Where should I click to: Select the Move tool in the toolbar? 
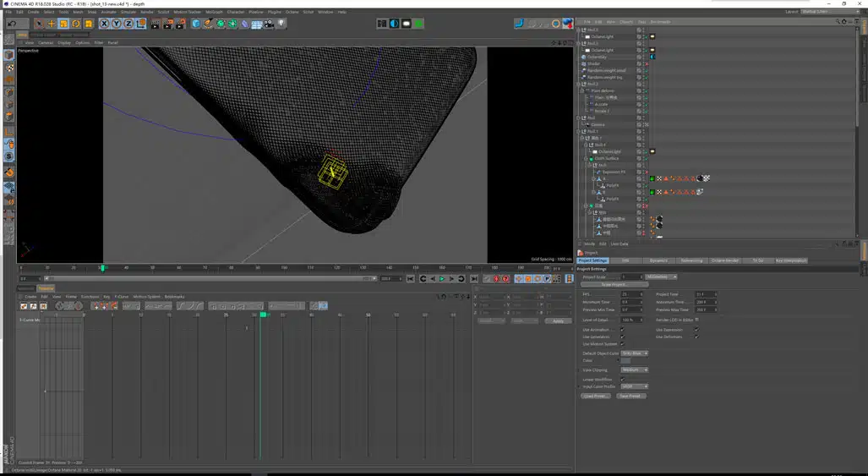51,24
